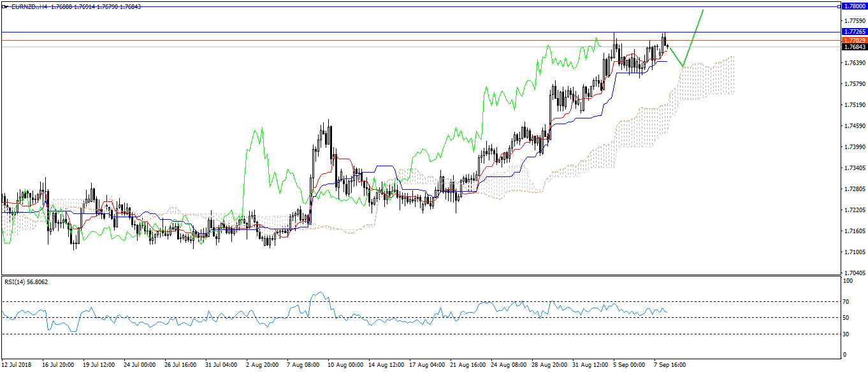The image size is (868, 372).
Task: Click the black 1.76843 current price label
Action: tap(853, 46)
